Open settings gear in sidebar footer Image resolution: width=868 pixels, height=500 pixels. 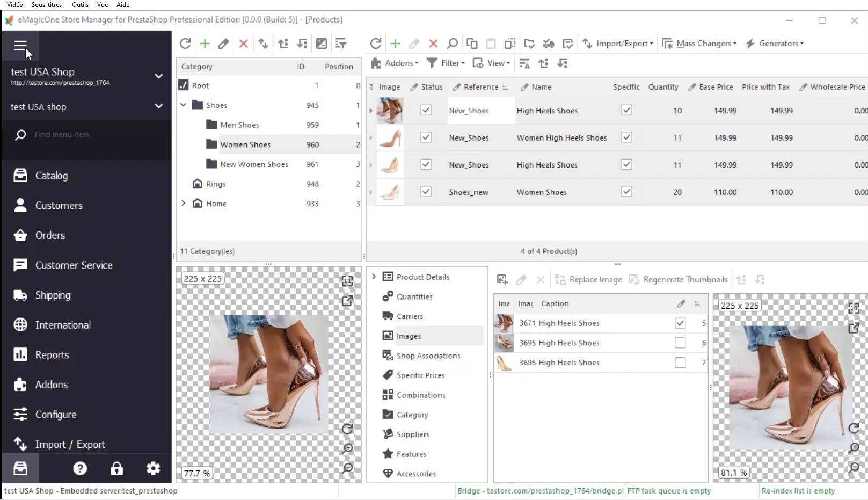pos(153,468)
